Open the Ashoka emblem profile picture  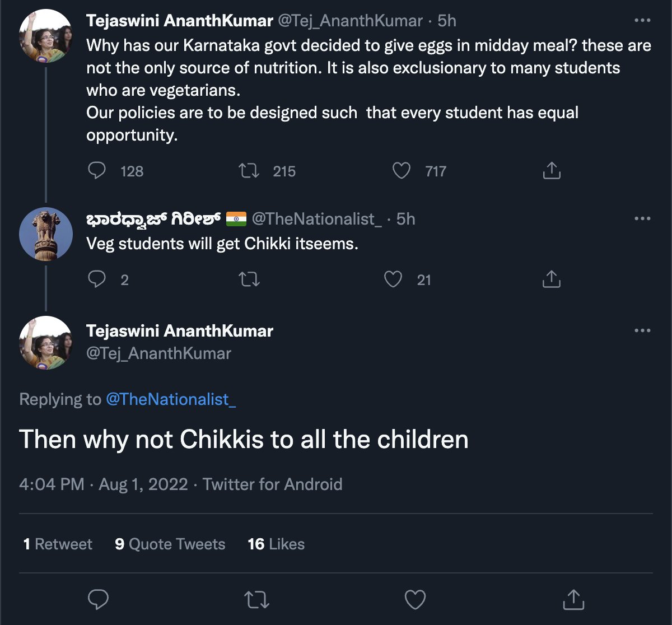tap(46, 235)
